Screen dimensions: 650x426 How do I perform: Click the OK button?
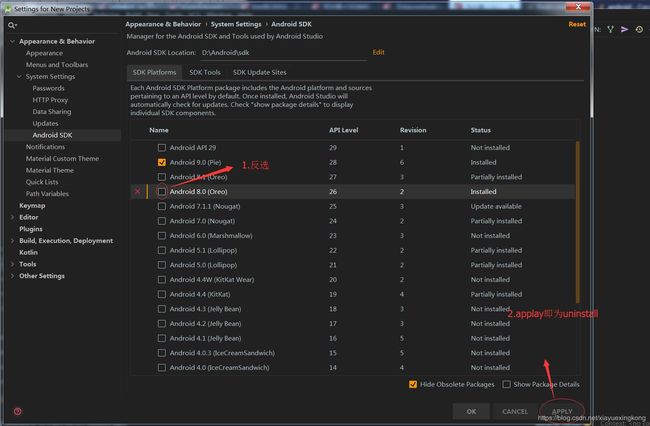coord(471,411)
